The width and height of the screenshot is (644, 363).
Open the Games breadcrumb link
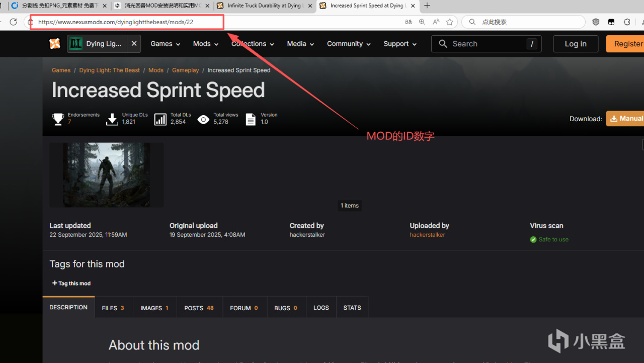(61, 70)
